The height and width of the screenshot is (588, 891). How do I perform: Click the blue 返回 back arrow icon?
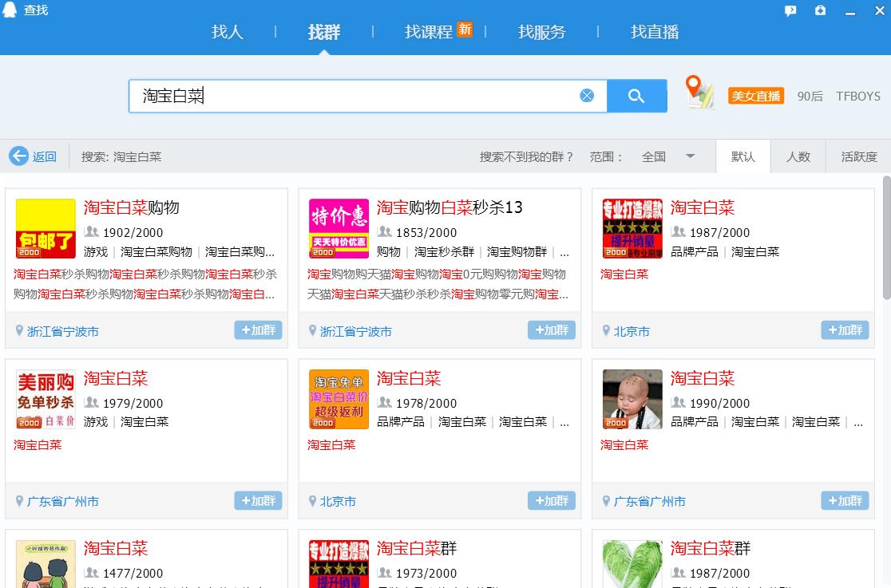pyautogui.click(x=19, y=156)
